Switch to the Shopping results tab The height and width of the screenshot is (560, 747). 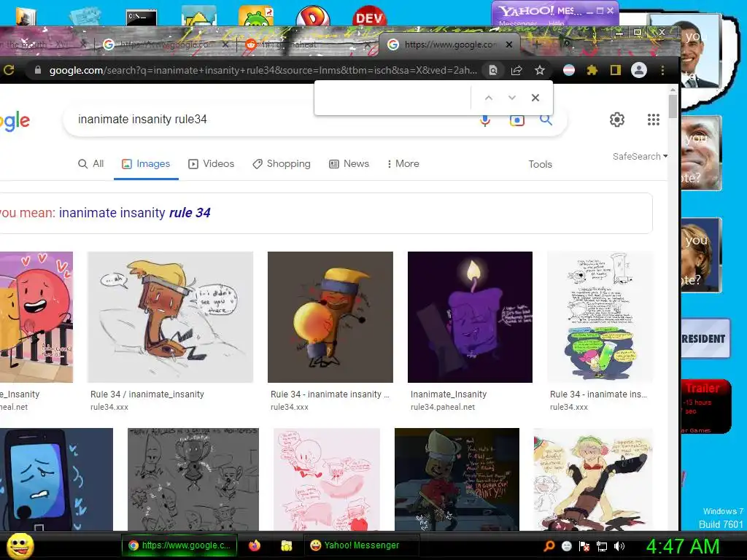(x=281, y=164)
